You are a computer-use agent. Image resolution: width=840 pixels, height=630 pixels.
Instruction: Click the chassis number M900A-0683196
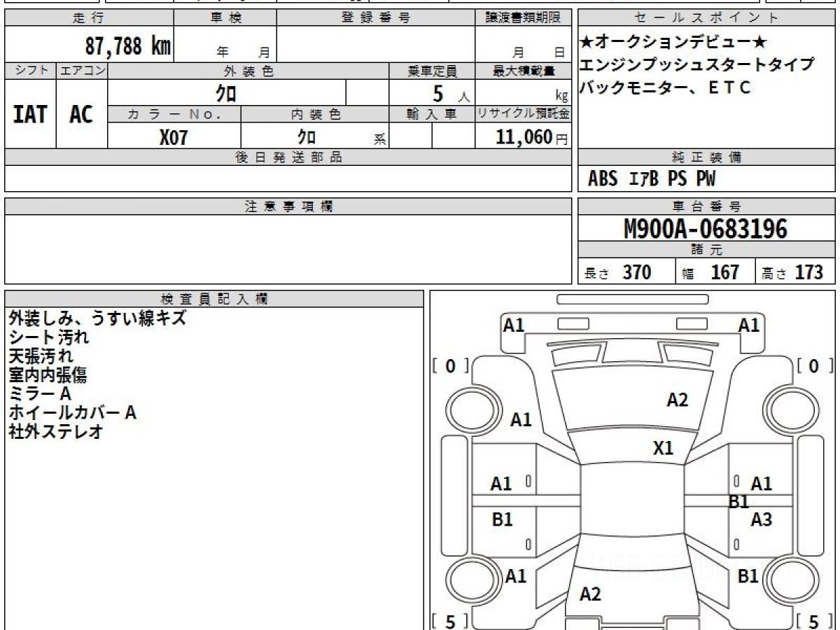point(706,229)
